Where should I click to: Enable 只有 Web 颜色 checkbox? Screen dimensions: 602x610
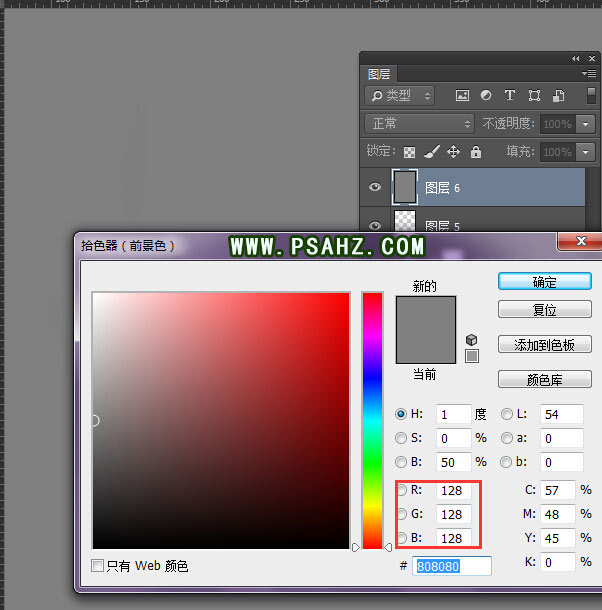[x=97, y=566]
